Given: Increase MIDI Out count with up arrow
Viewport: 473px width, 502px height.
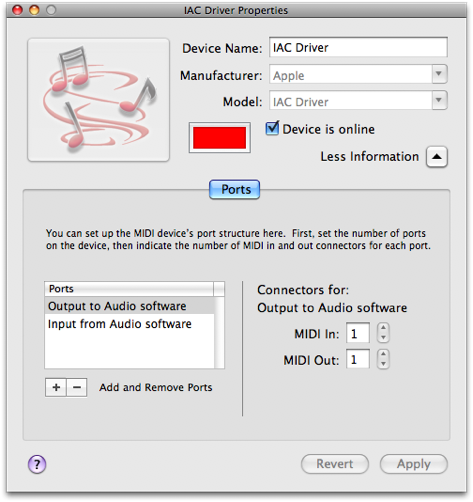Looking at the screenshot, I should point(383,354).
